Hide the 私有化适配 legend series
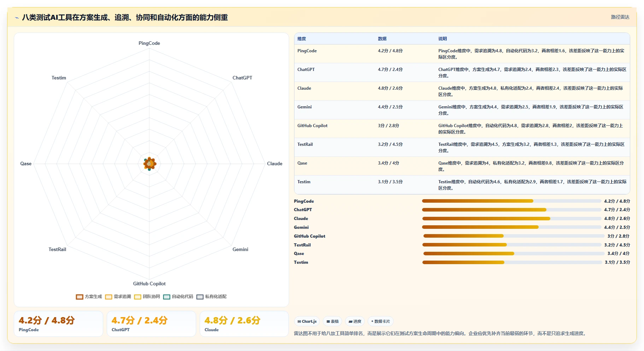This screenshot has height=351, width=644. [211, 297]
